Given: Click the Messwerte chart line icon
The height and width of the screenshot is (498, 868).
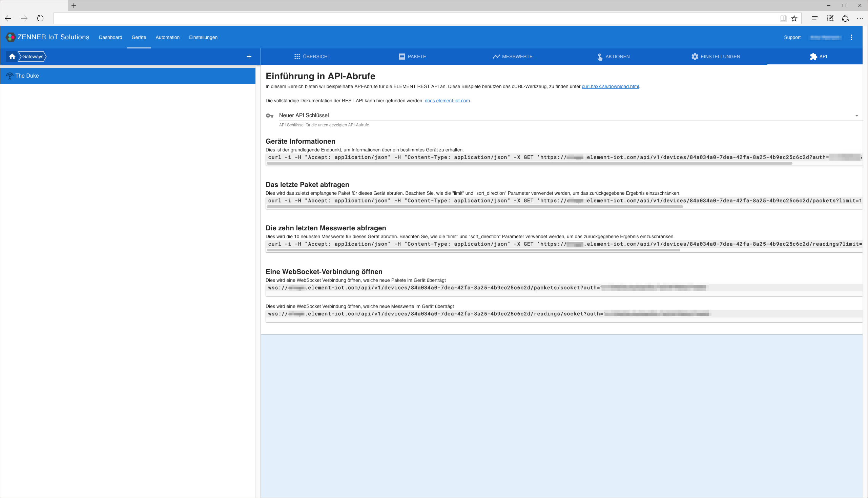Looking at the screenshot, I should click(x=496, y=57).
